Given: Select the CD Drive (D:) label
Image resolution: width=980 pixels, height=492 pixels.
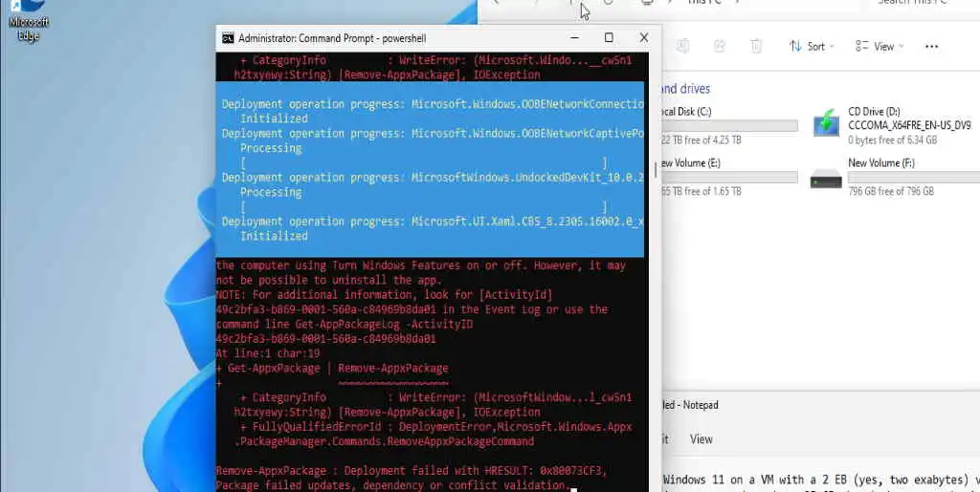Looking at the screenshot, I should [874, 111].
